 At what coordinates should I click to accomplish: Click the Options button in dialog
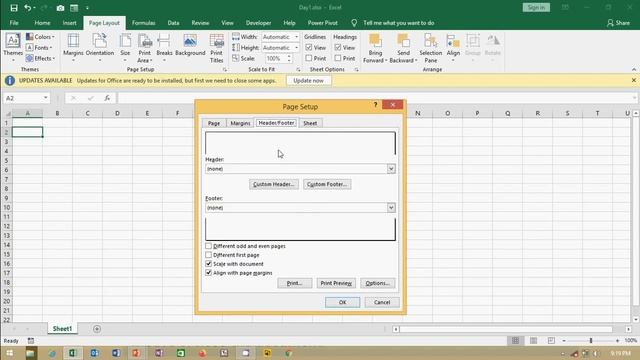tap(378, 283)
